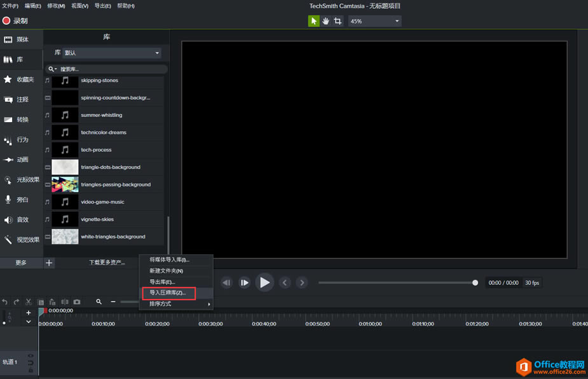Select the triangles-passing-background thumbnail
This screenshot has width=588, height=379.
click(65, 184)
